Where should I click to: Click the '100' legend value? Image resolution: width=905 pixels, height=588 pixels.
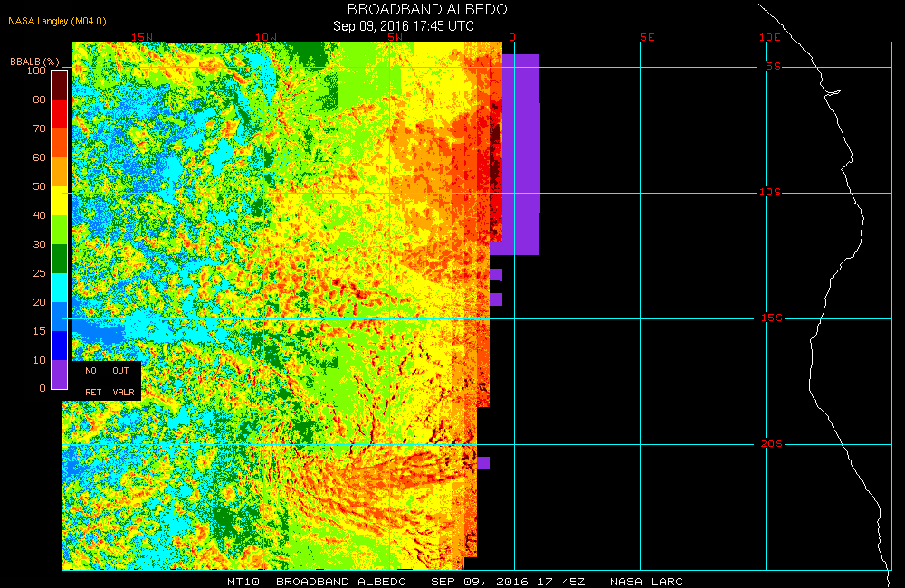tap(36, 71)
